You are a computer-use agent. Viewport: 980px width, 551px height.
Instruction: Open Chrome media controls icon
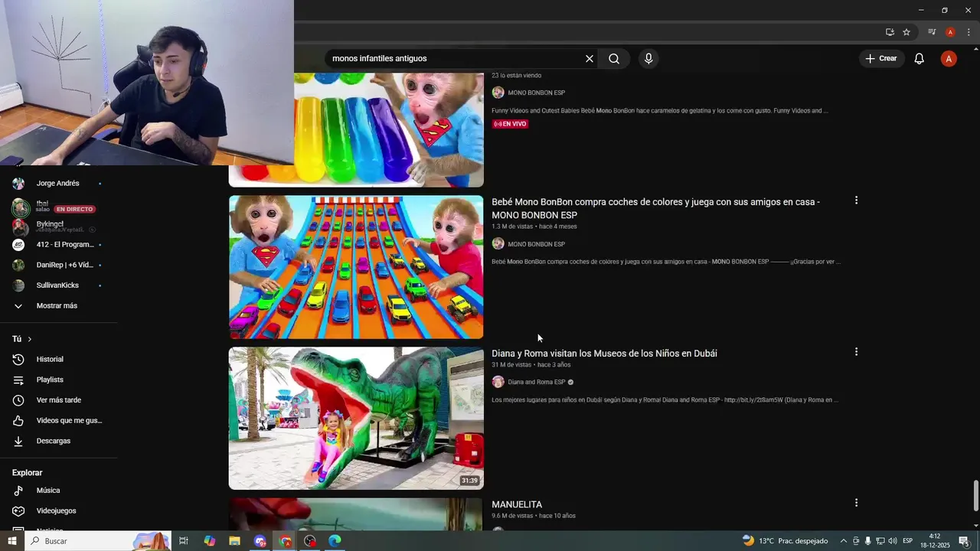tap(932, 32)
